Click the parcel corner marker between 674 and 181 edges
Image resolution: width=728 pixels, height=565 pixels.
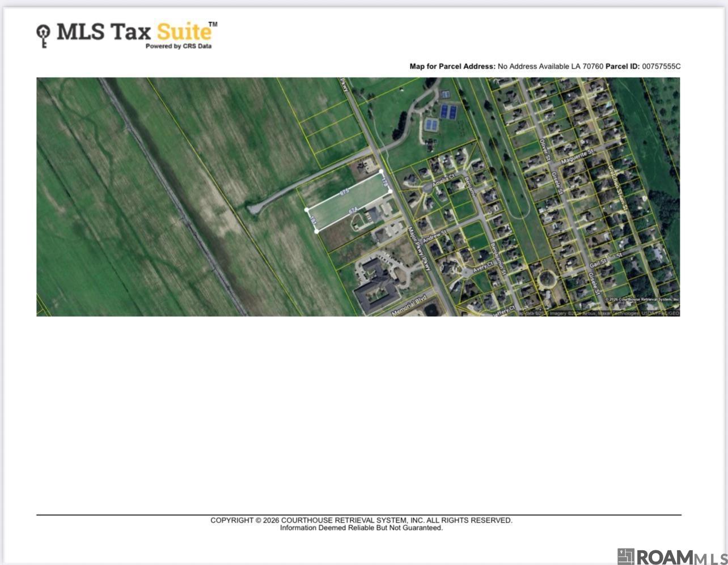(x=316, y=231)
